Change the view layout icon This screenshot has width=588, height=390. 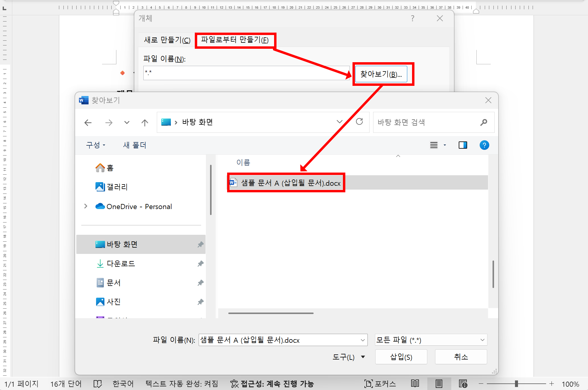(434, 145)
